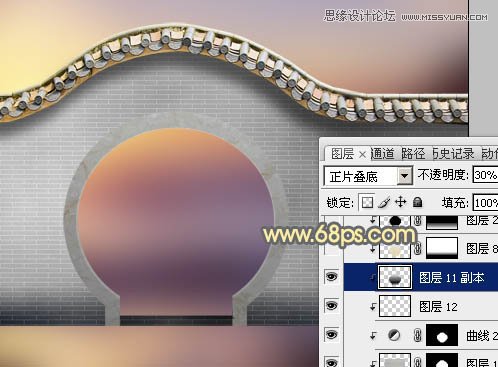Viewport: 498px width, 367px height.
Task: Click the 不透明度 opacity label
Action: pyautogui.click(x=444, y=175)
